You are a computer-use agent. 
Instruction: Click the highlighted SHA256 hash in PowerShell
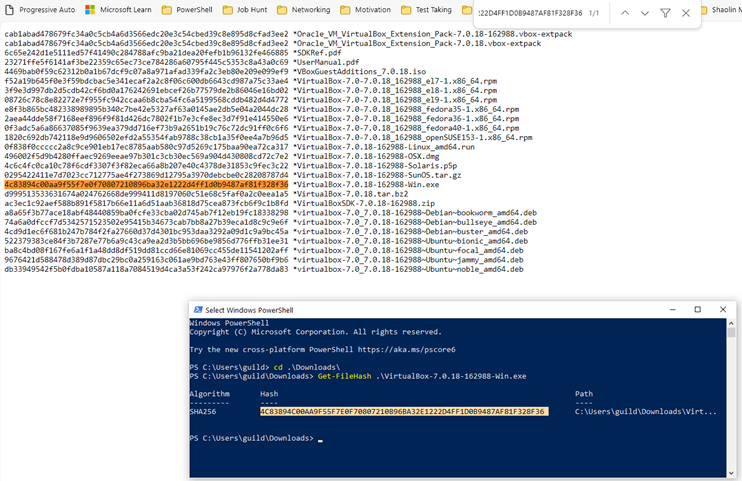point(402,411)
